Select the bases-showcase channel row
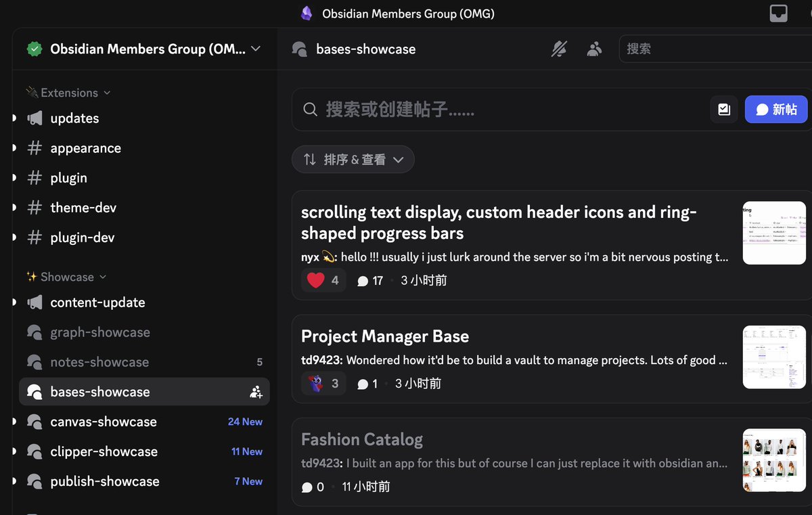Screen dimensions: 812x515 tap(144, 392)
